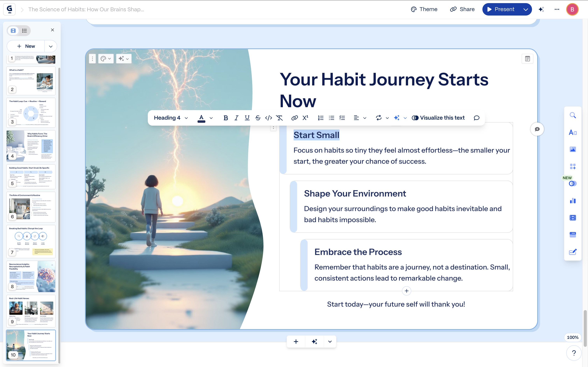Add comment using speech bubble icon
Image resolution: width=588 pixels, height=367 pixels.
[476, 118]
